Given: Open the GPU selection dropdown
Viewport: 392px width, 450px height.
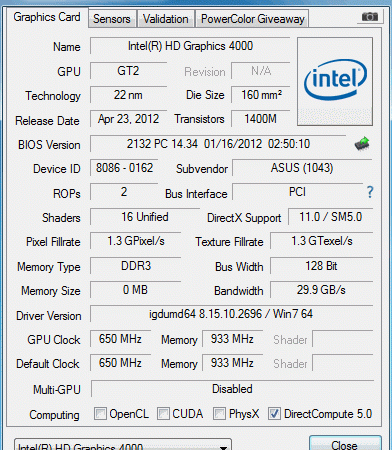Looking at the screenshot, I should pyautogui.click(x=123, y=445).
